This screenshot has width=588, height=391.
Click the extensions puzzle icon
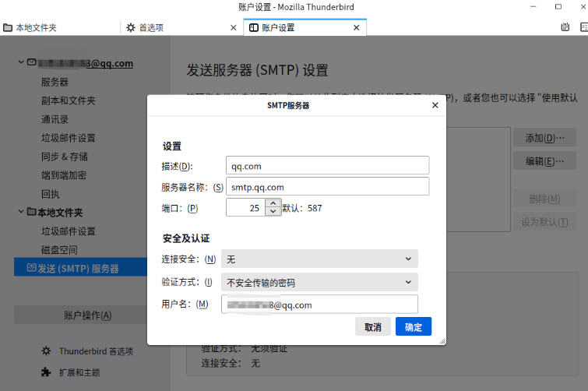click(x=46, y=372)
